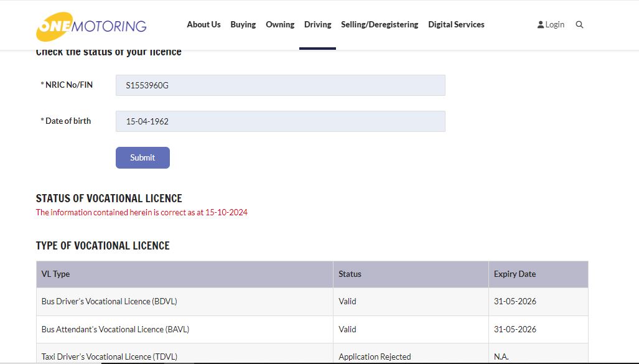The image size is (639, 364).
Task: Open the Buying menu
Action: coord(243,25)
